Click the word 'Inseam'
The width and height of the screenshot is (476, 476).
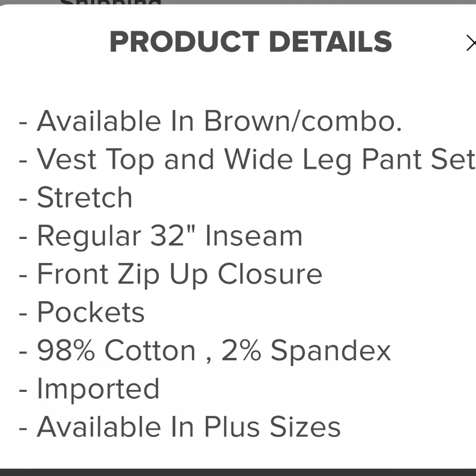(x=254, y=236)
